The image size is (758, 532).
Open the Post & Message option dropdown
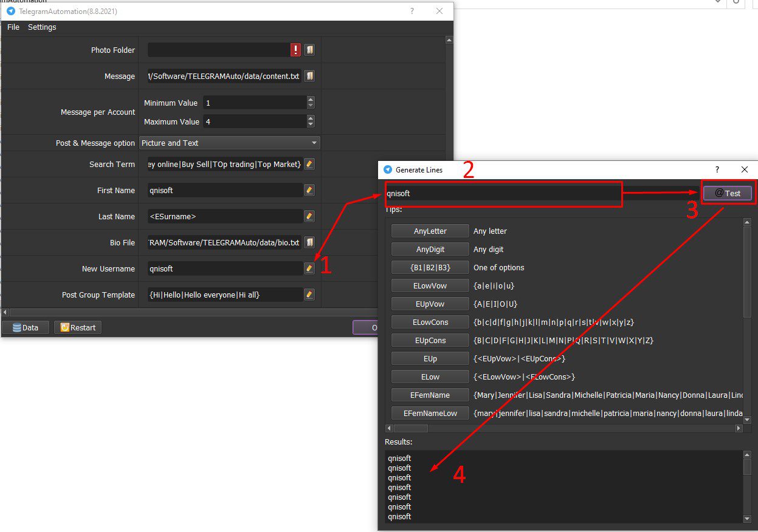pos(230,143)
